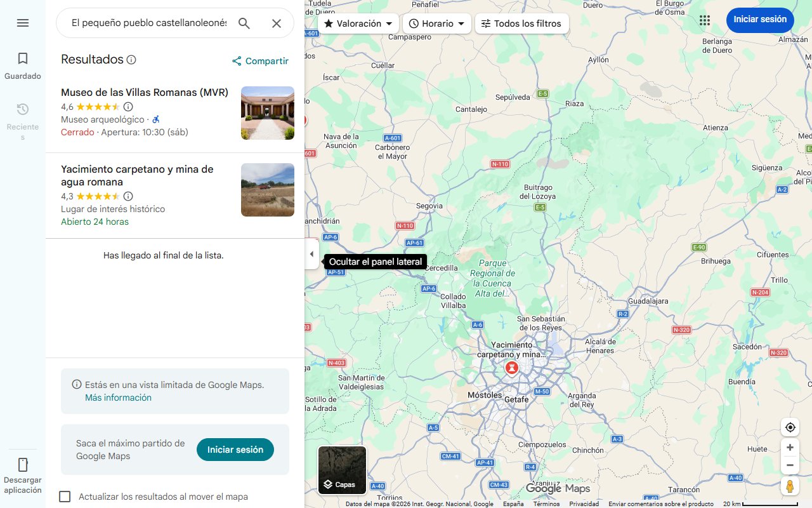Click the Iniciar sesión button
This screenshot has height=508, width=812.
(x=759, y=20)
